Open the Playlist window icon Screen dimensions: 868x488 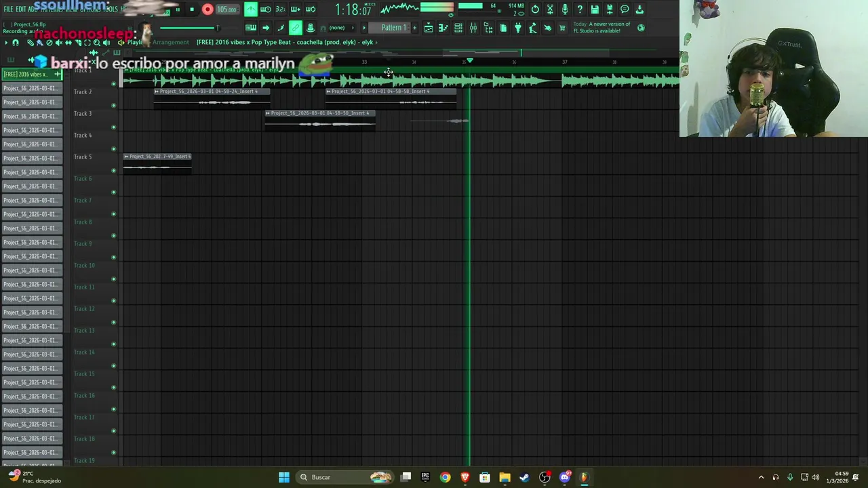(429, 28)
